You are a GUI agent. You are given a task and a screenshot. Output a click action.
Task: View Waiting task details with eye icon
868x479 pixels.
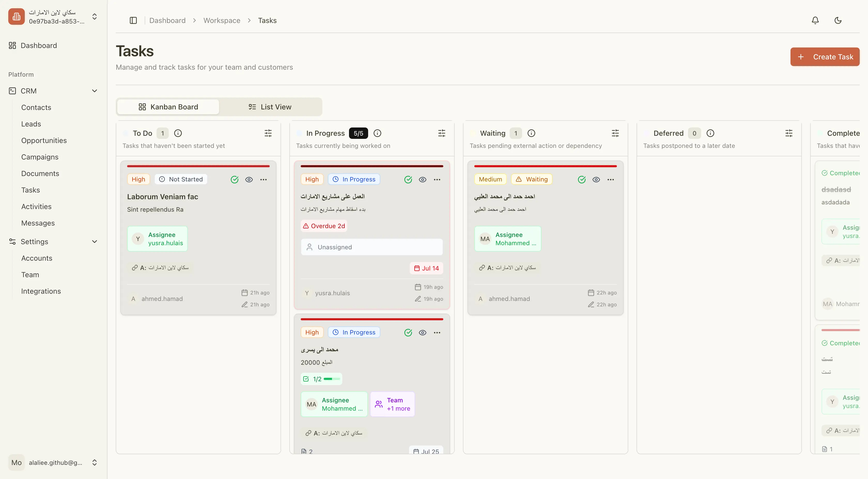596,180
